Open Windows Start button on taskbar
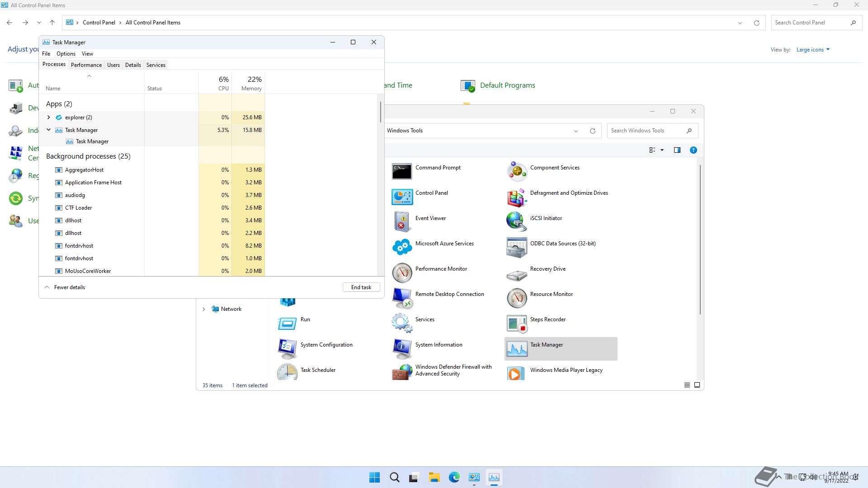Screen dimensions: 868x488 374,477
